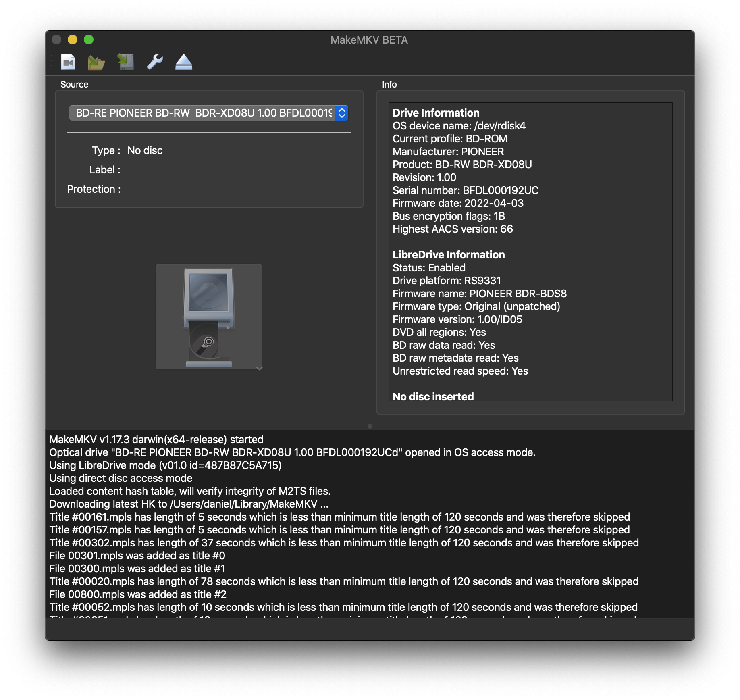Open Preferences wrench icon
The width and height of the screenshot is (740, 700).
coord(154,62)
